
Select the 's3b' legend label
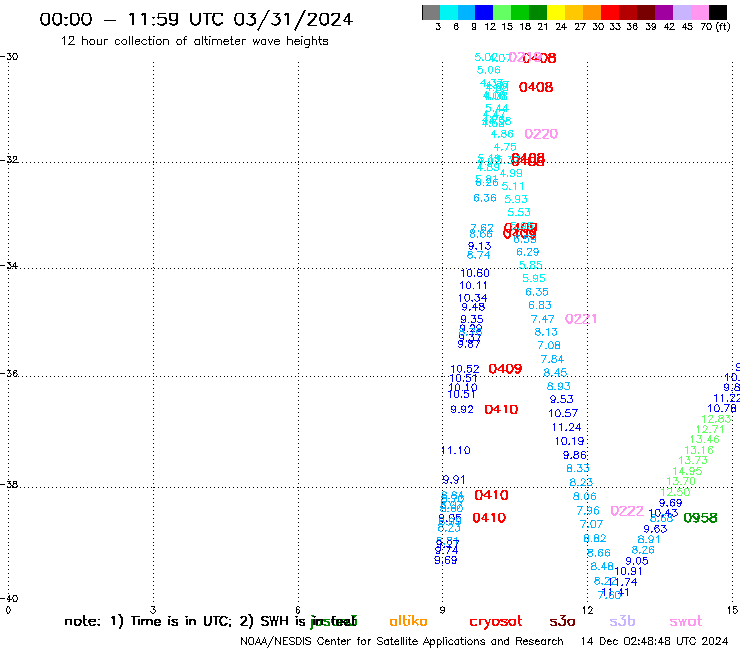click(622, 621)
